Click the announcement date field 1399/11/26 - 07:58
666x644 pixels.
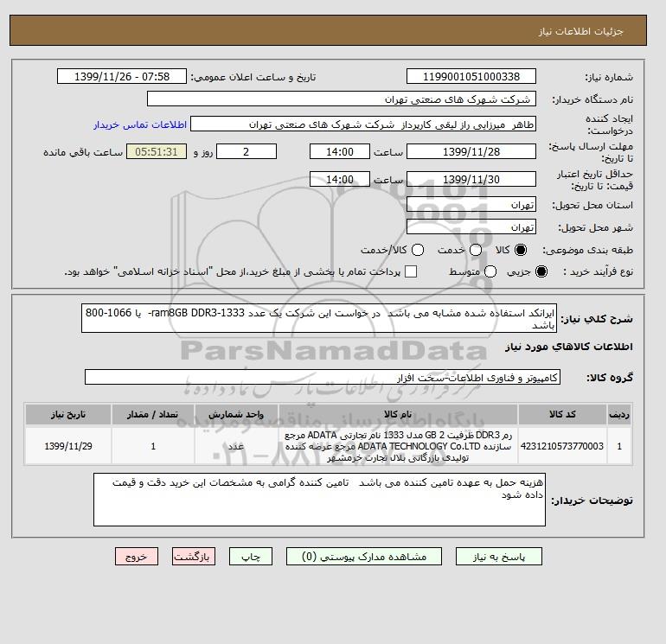[x=122, y=76]
